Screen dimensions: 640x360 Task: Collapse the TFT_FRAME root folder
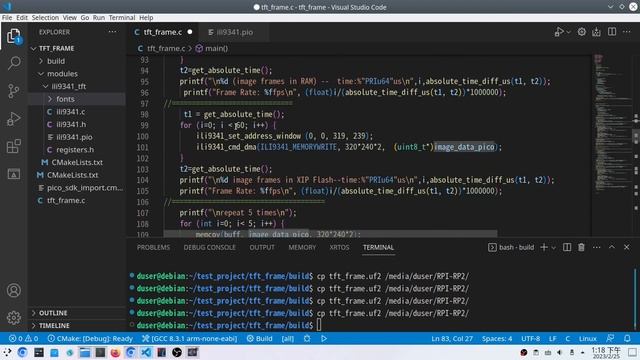pyautogui.click(x=77, y=48)
